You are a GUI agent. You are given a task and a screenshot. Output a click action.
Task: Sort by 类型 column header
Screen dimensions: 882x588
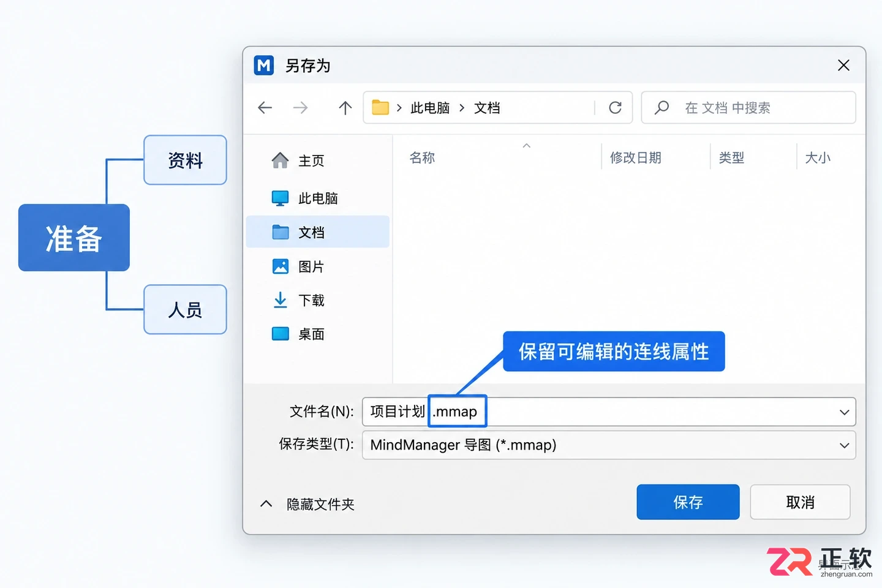731,157
